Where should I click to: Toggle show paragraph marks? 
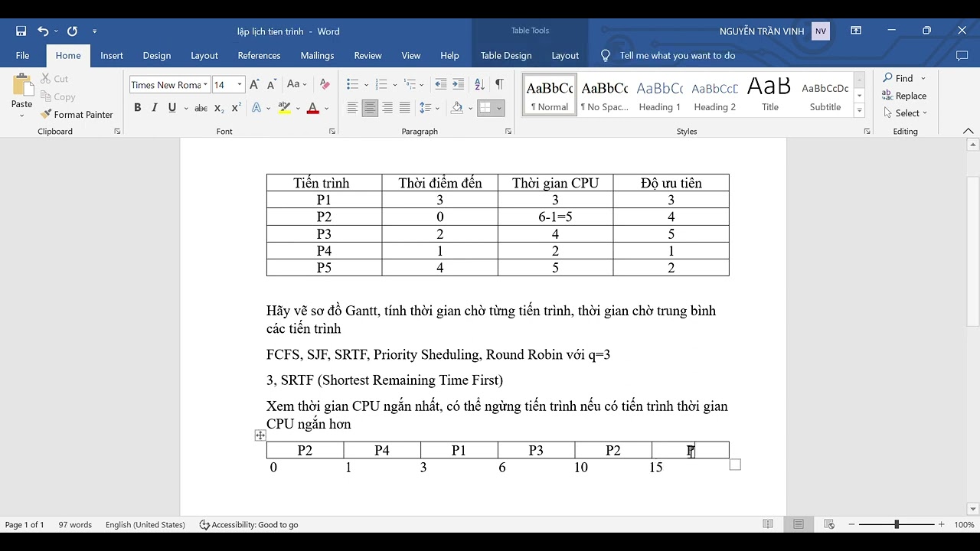[x=499, y=85]
